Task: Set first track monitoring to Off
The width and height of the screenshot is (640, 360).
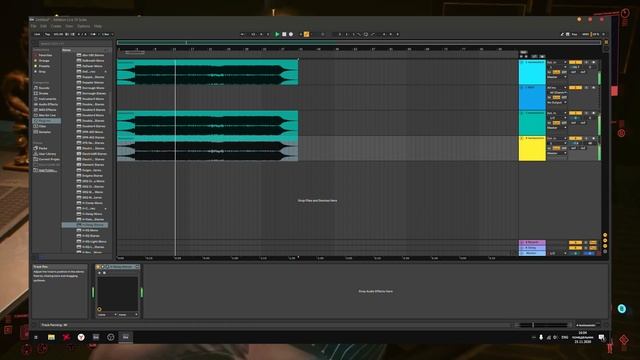Action: coord(564,72)
